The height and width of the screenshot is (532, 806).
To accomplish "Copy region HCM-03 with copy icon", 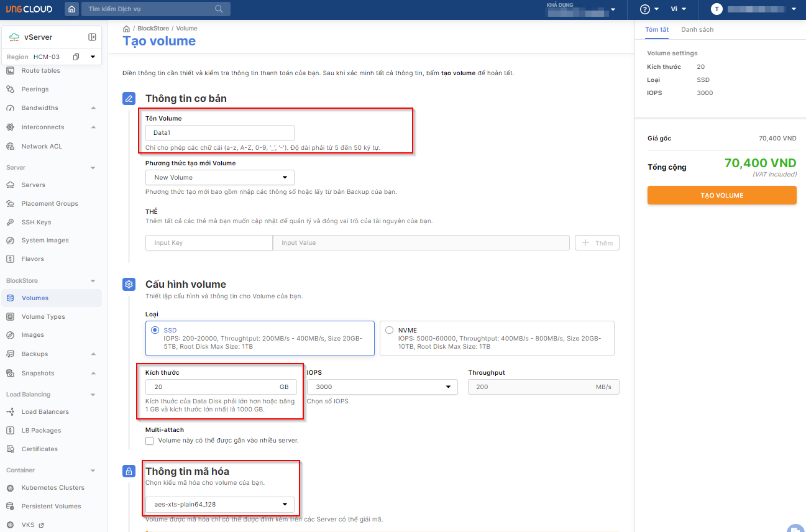I will point(76,57).
